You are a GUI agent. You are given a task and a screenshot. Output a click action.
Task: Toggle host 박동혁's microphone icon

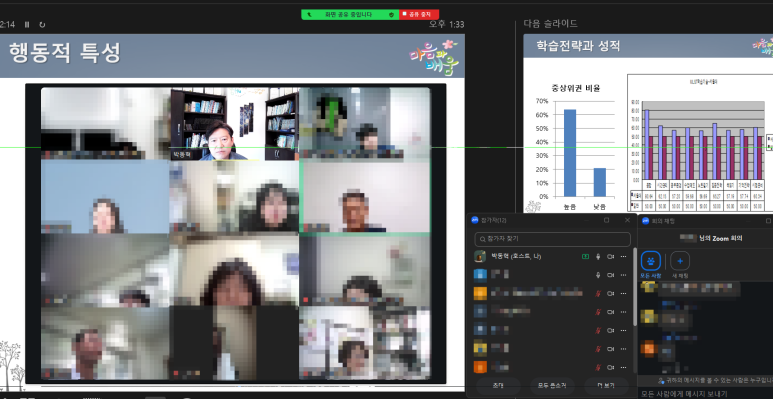pos(598,256)
